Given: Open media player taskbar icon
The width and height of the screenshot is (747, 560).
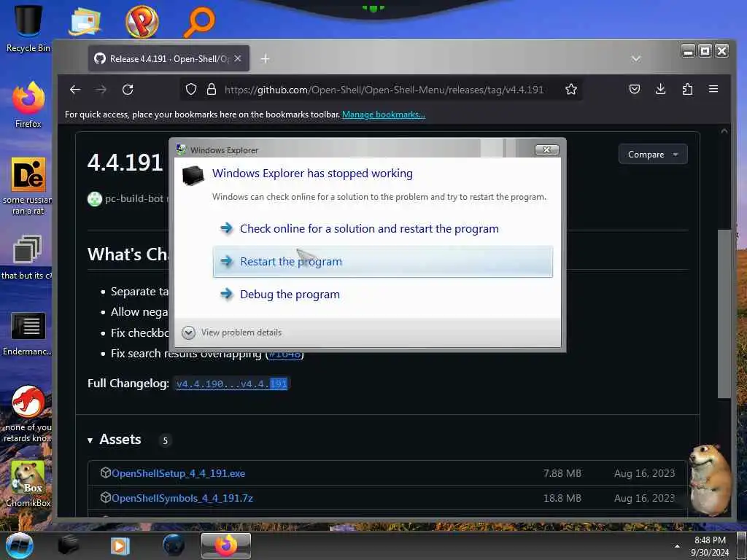Looking at the screenshot, I should coord(120,545).
